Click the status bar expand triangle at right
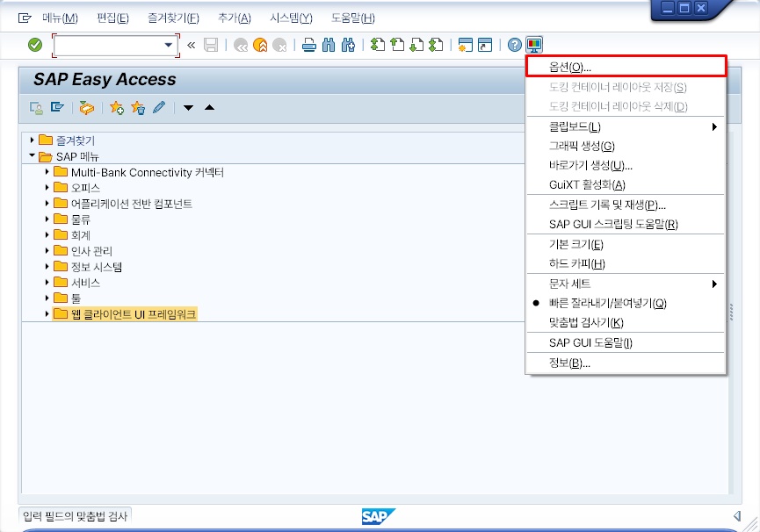The image size is (760, 532). [x=737, y=516]
